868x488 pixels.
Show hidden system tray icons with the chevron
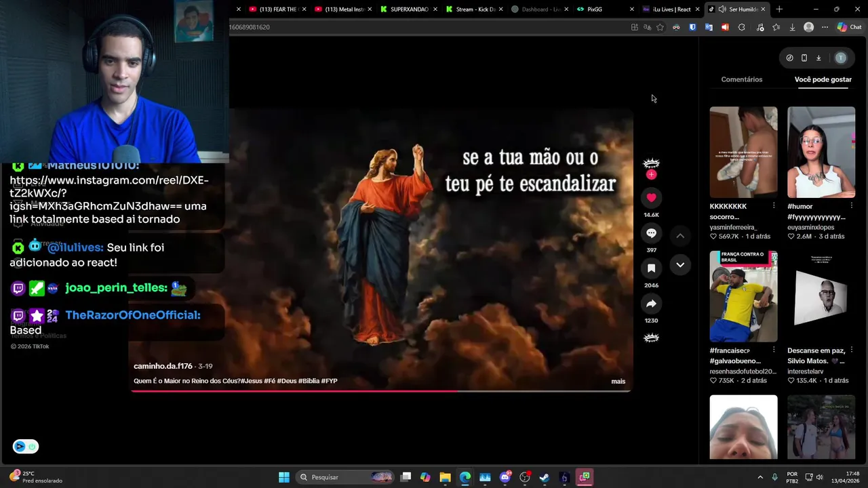[760, 477]
